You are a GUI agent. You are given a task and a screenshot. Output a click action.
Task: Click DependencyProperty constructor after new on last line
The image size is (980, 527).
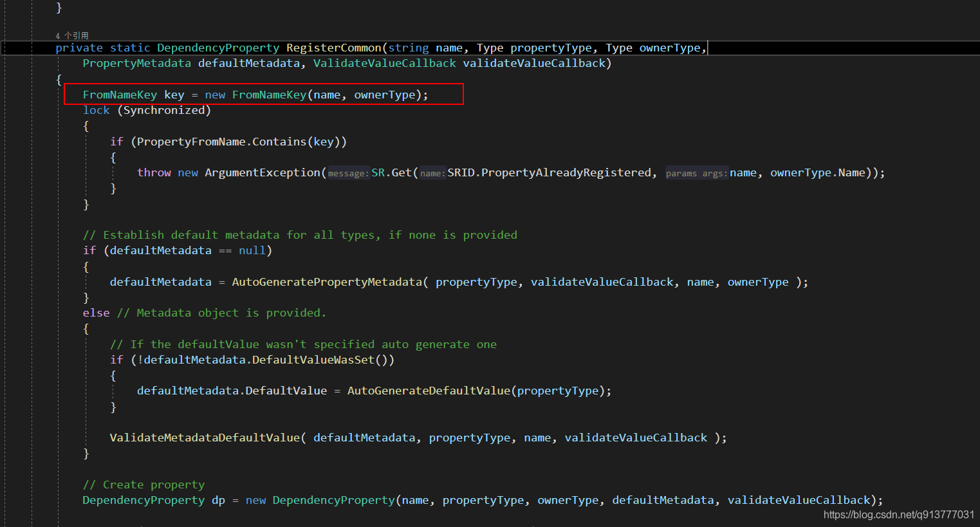334,500
